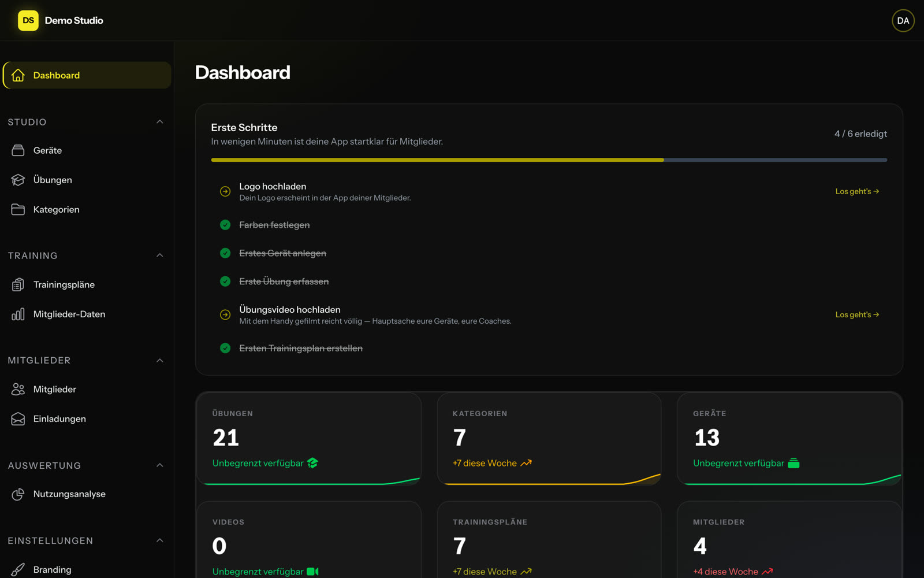Click the trend arrow icon in Kategorien card
Viewport: 924px width, 578px height.
click(526, 463)
